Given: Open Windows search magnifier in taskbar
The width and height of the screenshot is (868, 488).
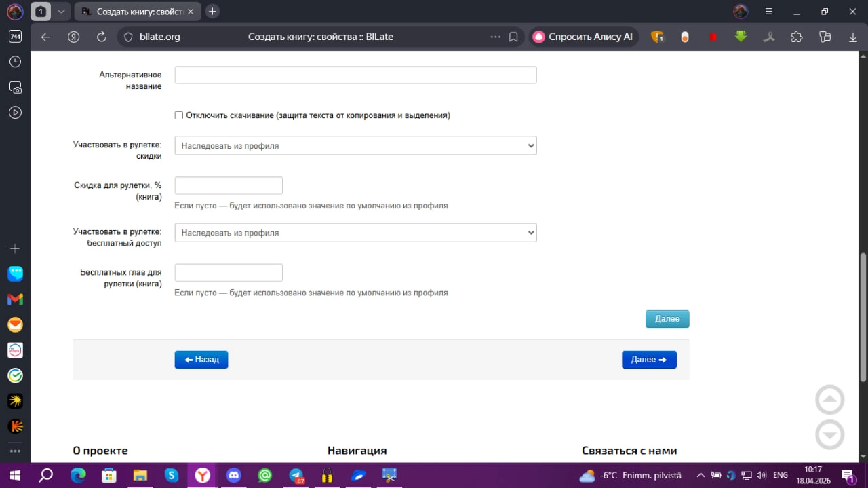Looking at the screenshot, I should point(46,476).
